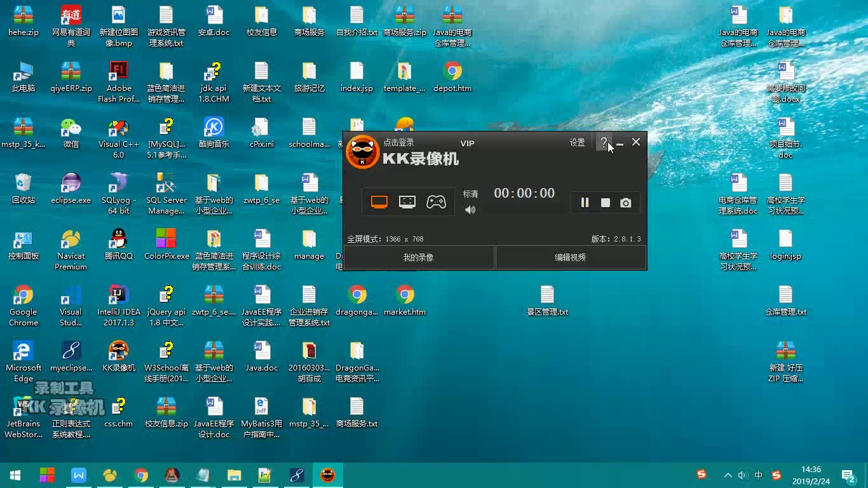Open the VIP tab in KK录像机
Screen dimensions: 868x488
tap(467, 143)
